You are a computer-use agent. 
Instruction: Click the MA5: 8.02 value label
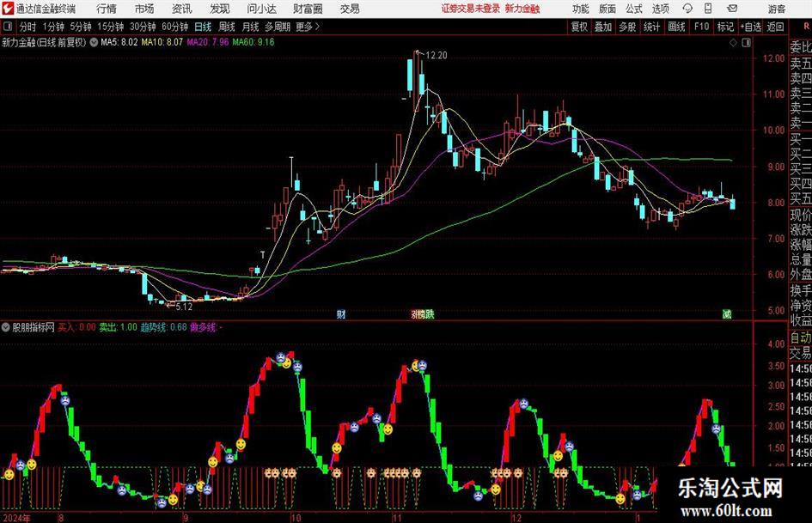tap(119, 42)
